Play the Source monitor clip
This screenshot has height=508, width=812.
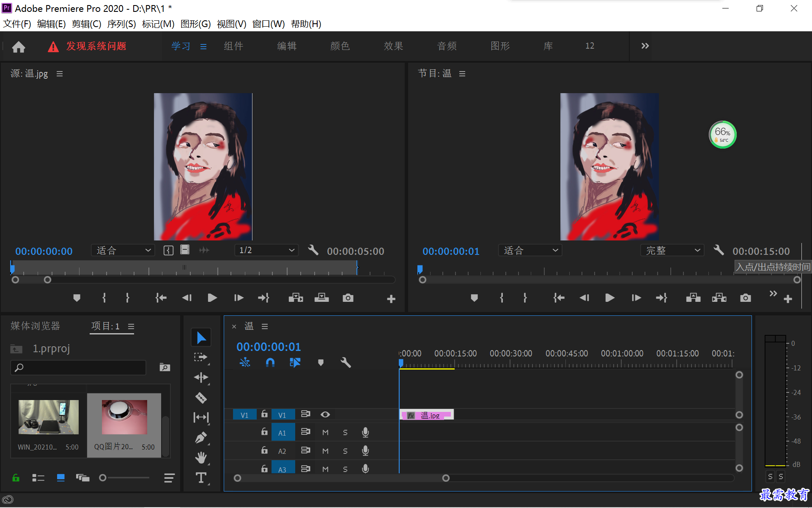pos(212,298)
